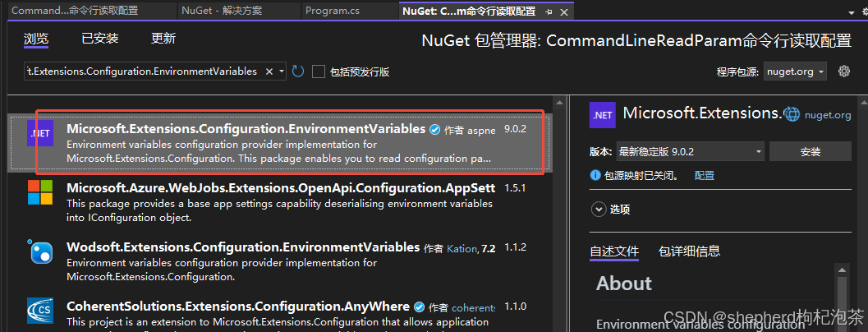Screen dimensions: 868x332
Task: Click the info icon next to package source mapping
Action: [x=595, y=175]
